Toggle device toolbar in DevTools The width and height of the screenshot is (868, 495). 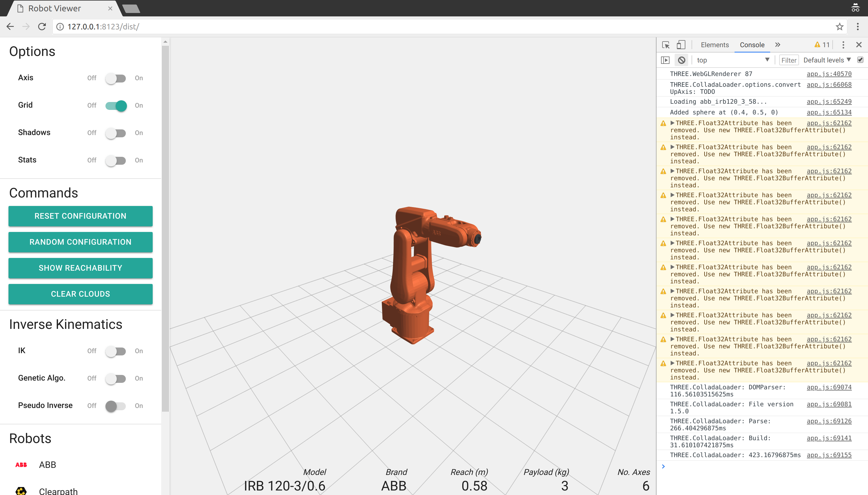[681, 45]
